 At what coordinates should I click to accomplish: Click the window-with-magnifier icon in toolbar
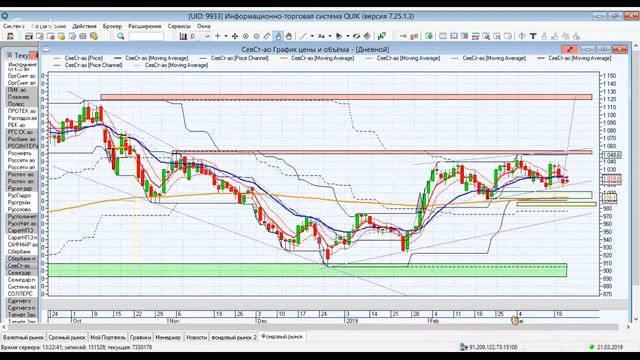[x=486, y=36]
